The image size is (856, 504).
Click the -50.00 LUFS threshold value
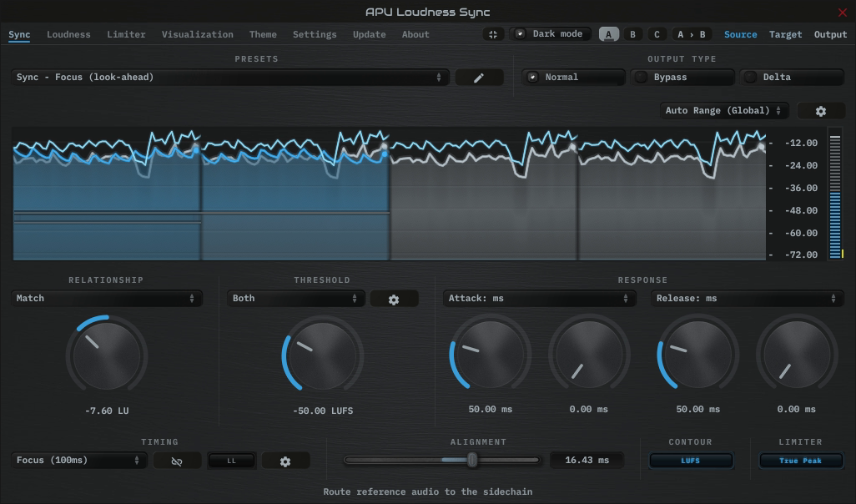(323, 411)
